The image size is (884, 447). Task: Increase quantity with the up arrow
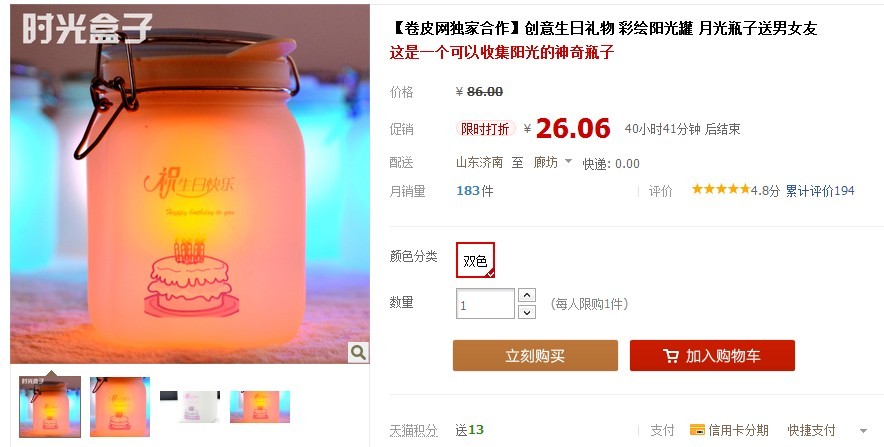pyautogui.click(x=527, y=295)
